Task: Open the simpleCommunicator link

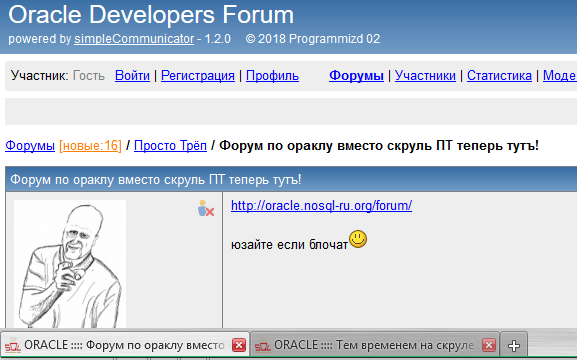Action: coord(134,39)
